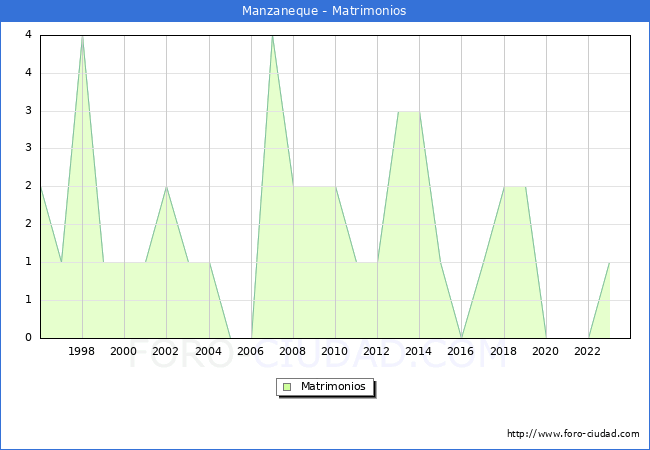Click the Manzaneque - Matrimonios chart title
This screenshot has height=450, width=650.
point(324,10)
